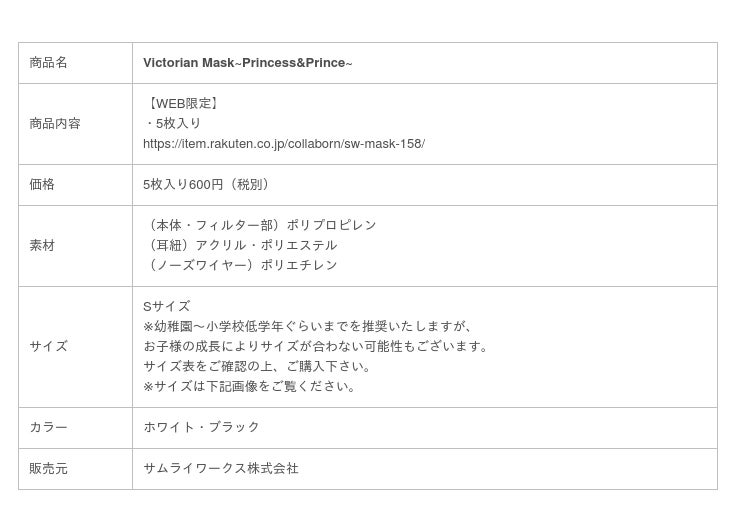Select the 販売元 row label

[x=48, y=469]
